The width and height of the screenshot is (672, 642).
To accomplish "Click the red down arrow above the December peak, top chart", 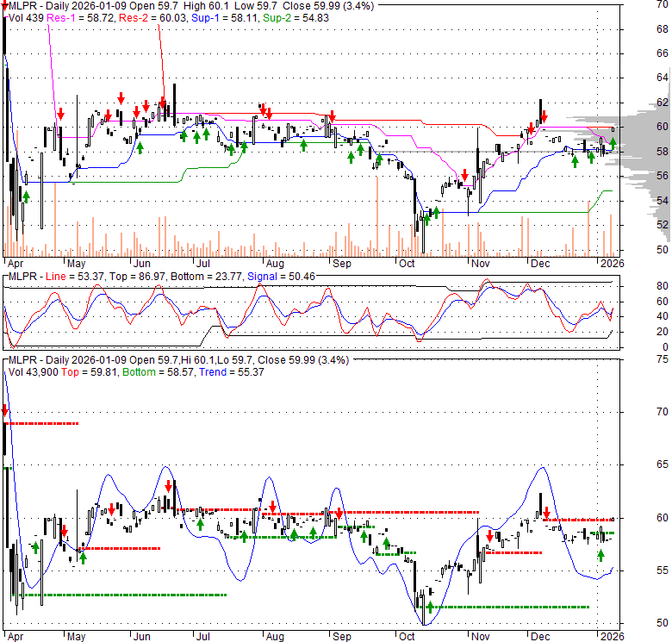I will pyautogui.click(x=544, y=116).
